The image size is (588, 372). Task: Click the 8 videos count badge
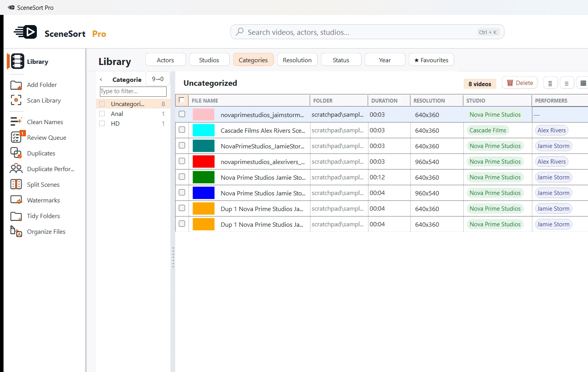tap(480, 84)
